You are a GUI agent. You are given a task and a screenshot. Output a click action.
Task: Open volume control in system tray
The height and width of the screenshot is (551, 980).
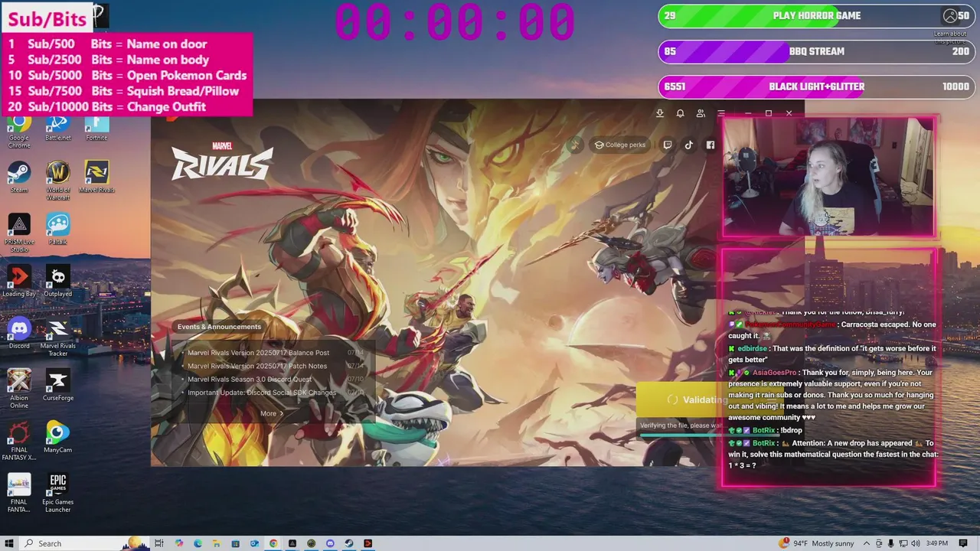click(x=916, y=543)
